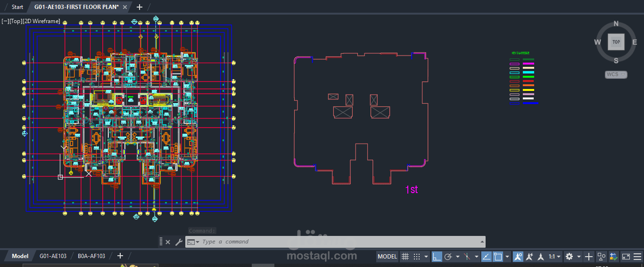Switch to the B0A-AF103 layout tab
Screen dimensions: 644x267
tap(91, 256)
